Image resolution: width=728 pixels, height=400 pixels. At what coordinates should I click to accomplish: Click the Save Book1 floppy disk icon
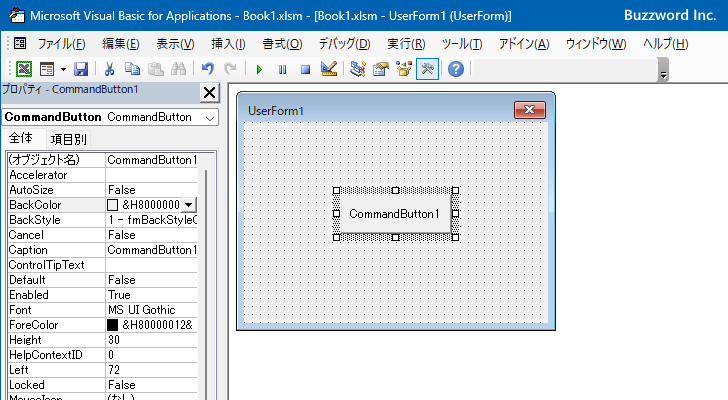[81, 69]
